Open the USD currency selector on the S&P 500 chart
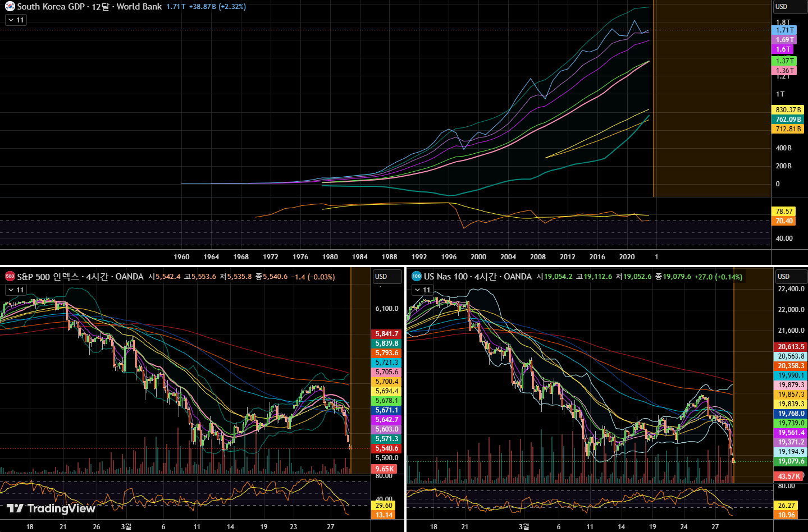Screen dimensions: 808x532 click(387, 276)
